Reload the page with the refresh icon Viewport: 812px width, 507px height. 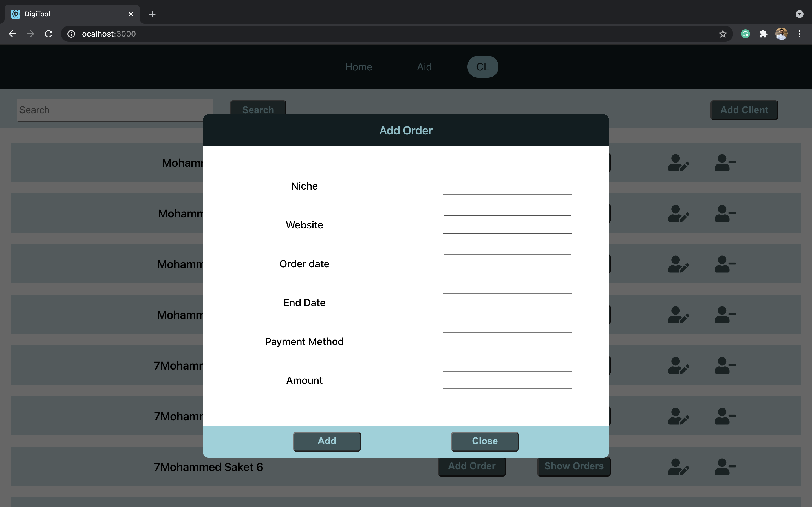coord(48,34)
